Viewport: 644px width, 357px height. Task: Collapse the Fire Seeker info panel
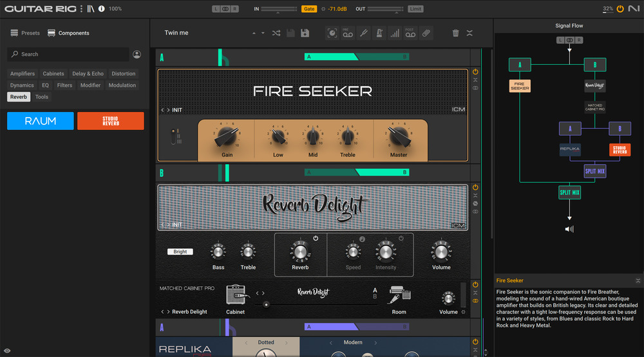pos(638,280)
